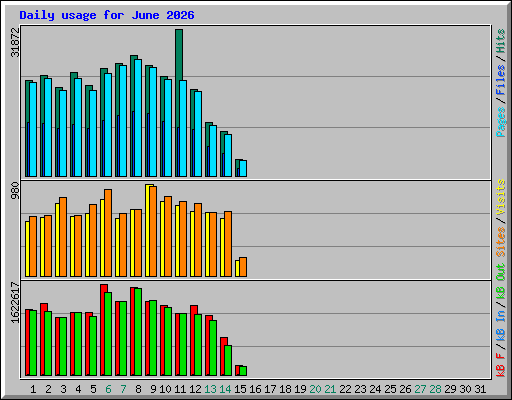The image size is (512, 400).
Task: Click the kB Out legend label
Action: [501, 282]
